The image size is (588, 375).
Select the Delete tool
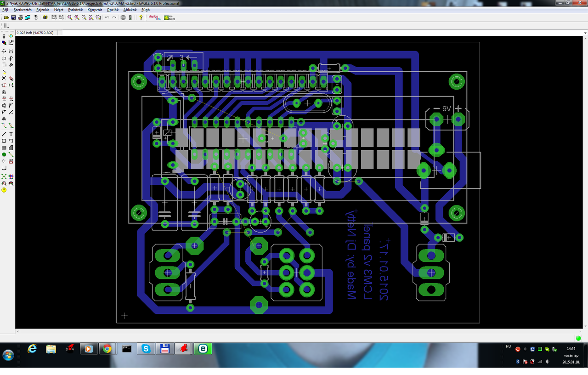4,79
